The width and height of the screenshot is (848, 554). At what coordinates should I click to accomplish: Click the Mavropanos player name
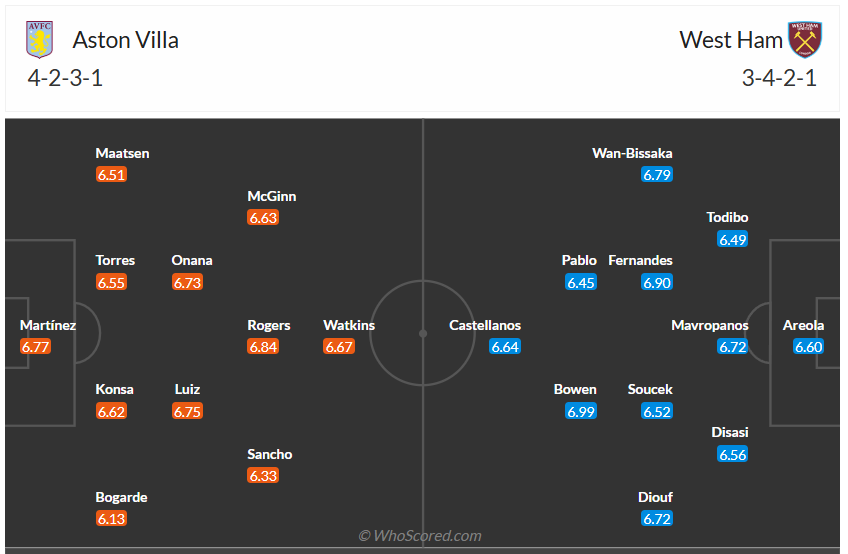pyautogui.click(x=709, y=325)
